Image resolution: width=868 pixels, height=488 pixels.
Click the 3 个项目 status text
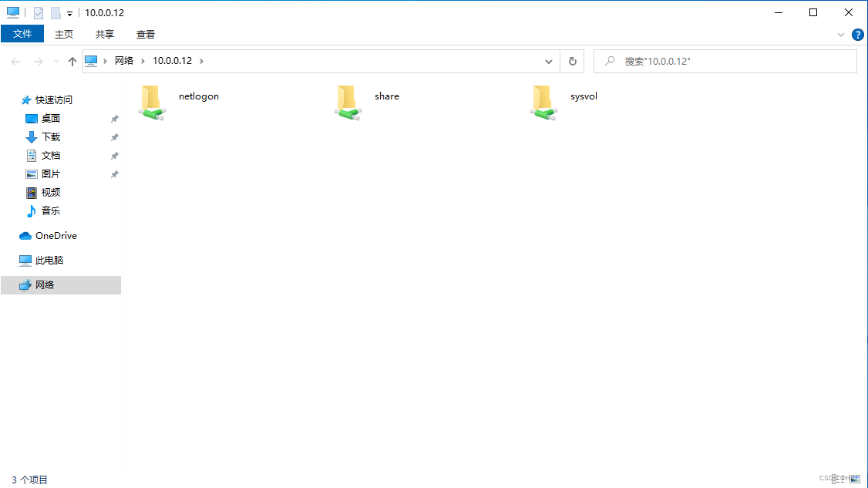click(x=30, y=480)
